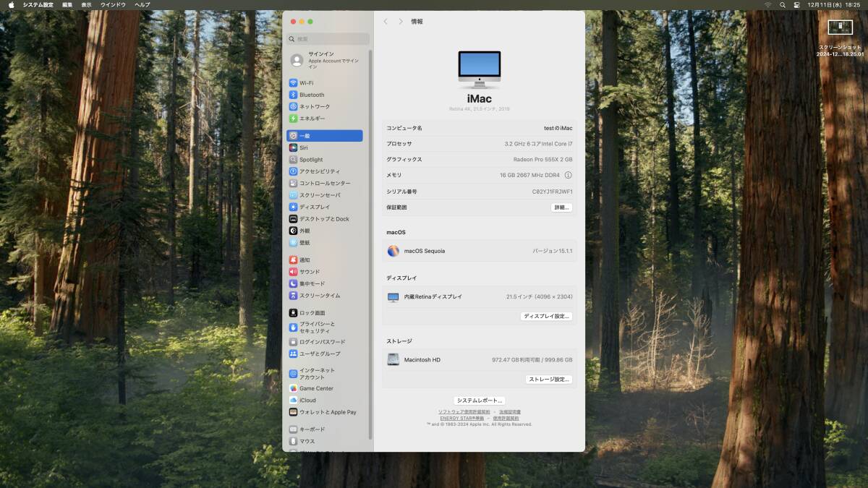Open the Apple menu
Image resolution: width=868 pixels, height=488 pixels.
[12, 5]
